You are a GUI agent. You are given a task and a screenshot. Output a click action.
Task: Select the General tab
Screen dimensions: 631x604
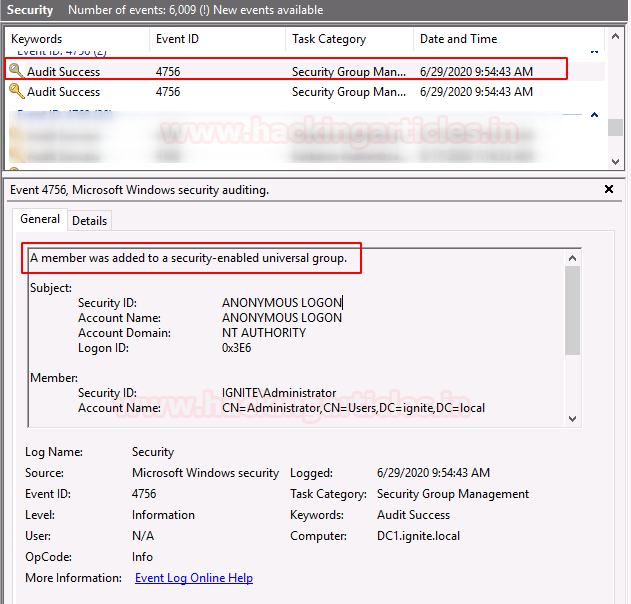[40, 219]
